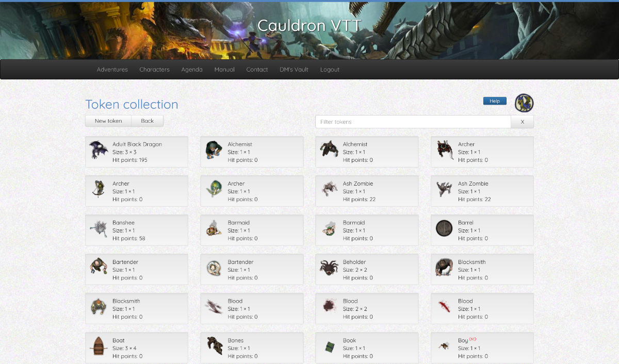Open the Characters menu item
The height and width of the screenshot is (364, 619).
coord(154,70)
